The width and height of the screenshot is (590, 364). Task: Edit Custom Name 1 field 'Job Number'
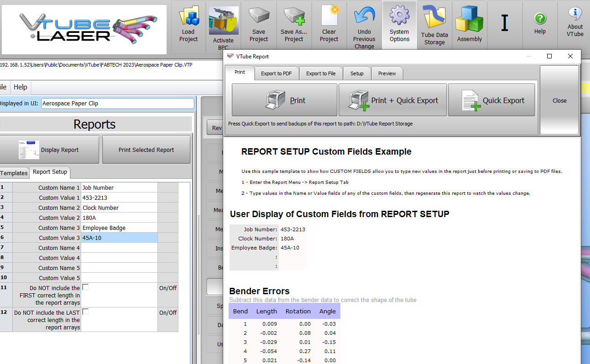(x=119, y=187)
